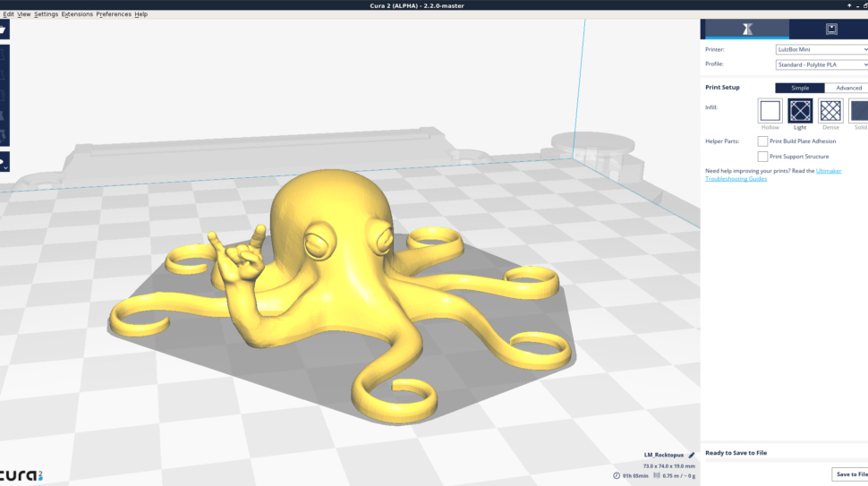Open the Preferences menu

114,14
